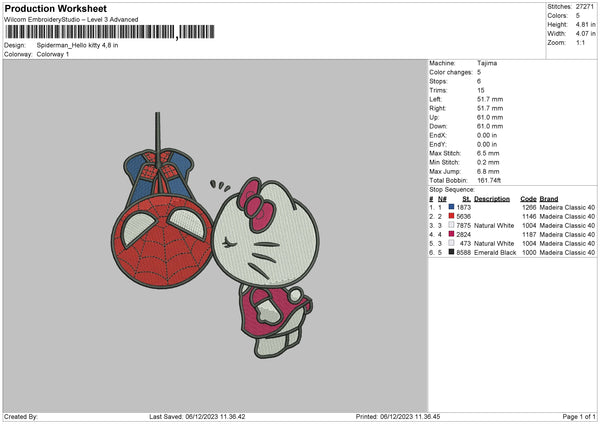Screen dimensions: 600x424
Task: Click the Last Saved timestamp in footer
Action: point(197,416)
